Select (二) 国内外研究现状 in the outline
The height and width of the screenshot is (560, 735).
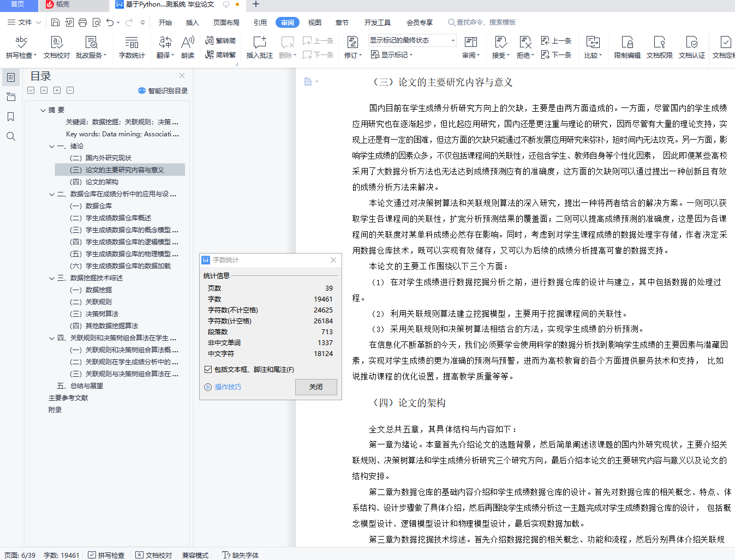tap(101, 158)
